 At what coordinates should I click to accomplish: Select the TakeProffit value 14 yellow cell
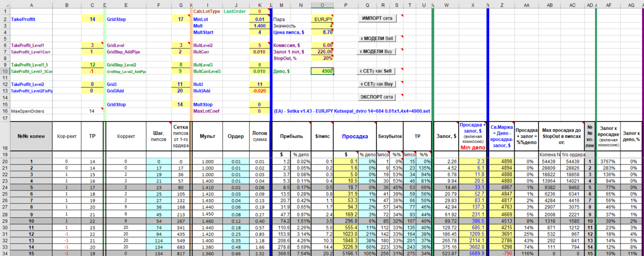[x=92, y=19]
